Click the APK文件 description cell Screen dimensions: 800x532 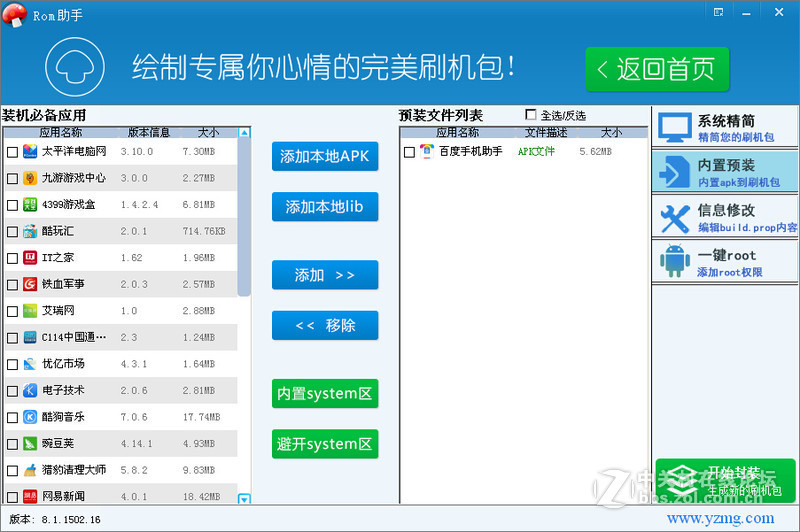point(536,151)
